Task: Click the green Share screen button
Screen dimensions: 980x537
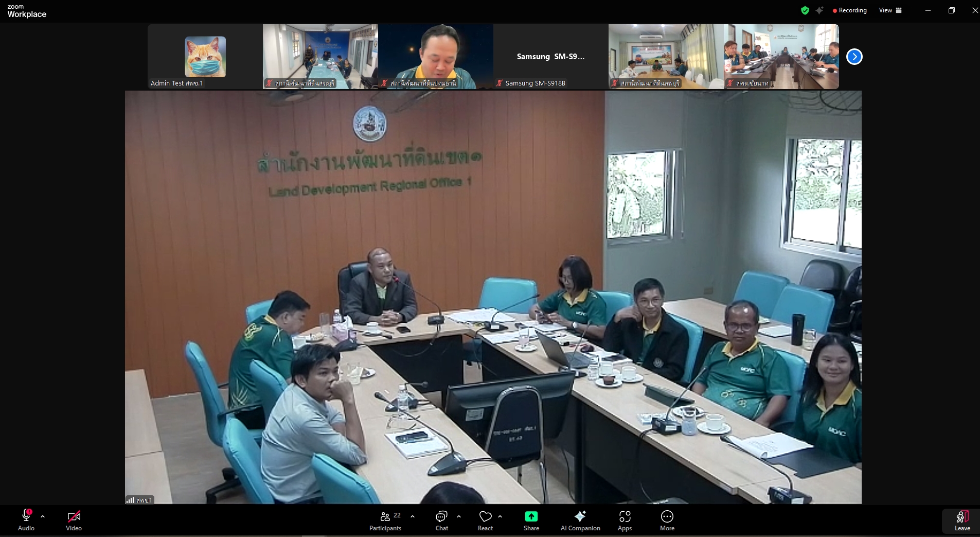Action: click(x=531, y=520)
